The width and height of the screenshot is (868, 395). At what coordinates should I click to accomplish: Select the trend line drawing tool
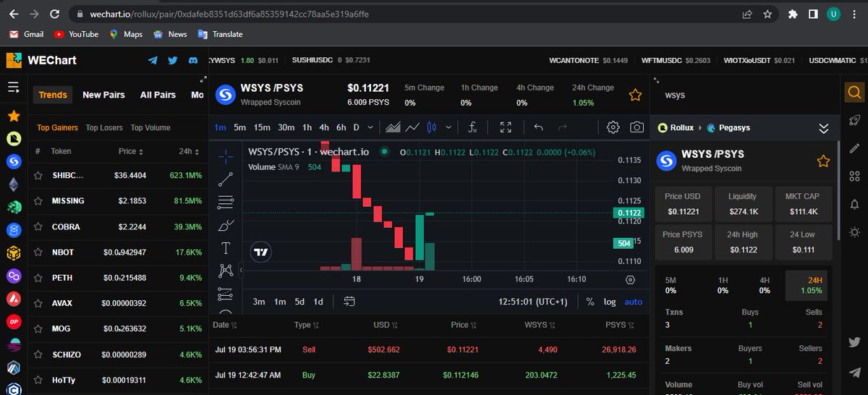coord(226,179)
